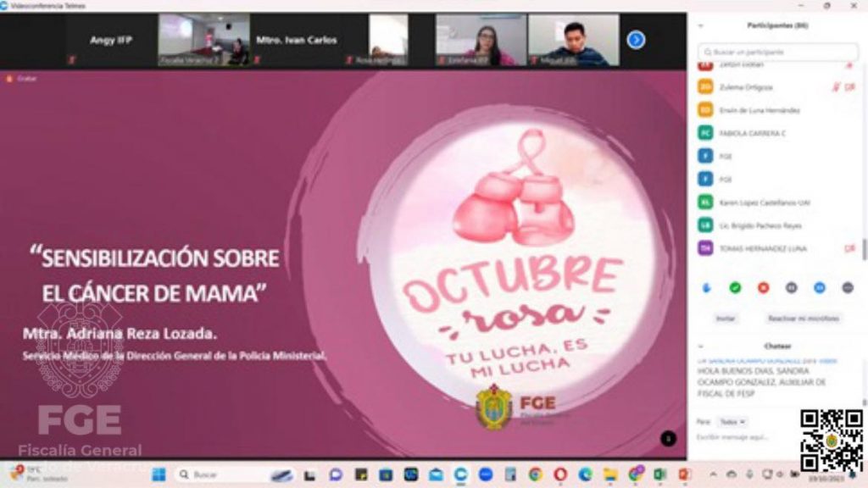
Task: Open the Para: Todos recipient dropdown
Action: (x=732, y=422)
